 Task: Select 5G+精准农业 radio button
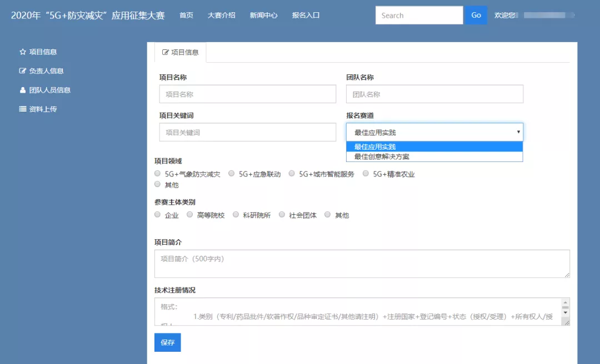[x=366, y=174]
